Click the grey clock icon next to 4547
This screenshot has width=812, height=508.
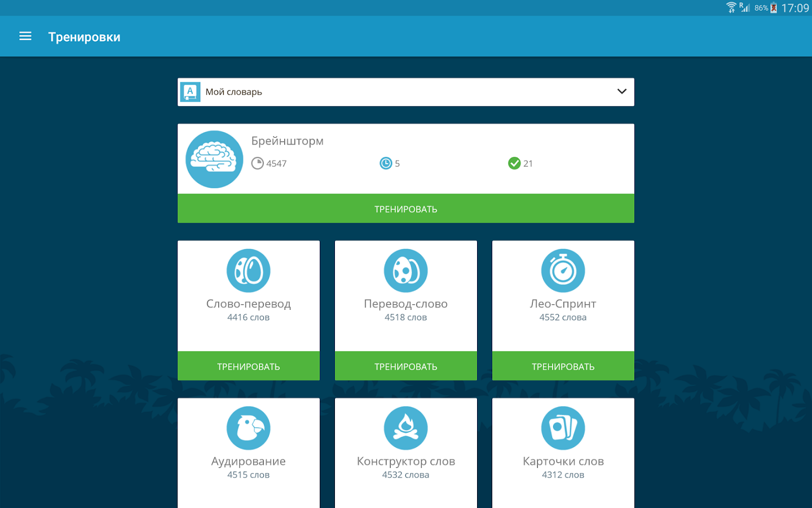click(258, 163)
